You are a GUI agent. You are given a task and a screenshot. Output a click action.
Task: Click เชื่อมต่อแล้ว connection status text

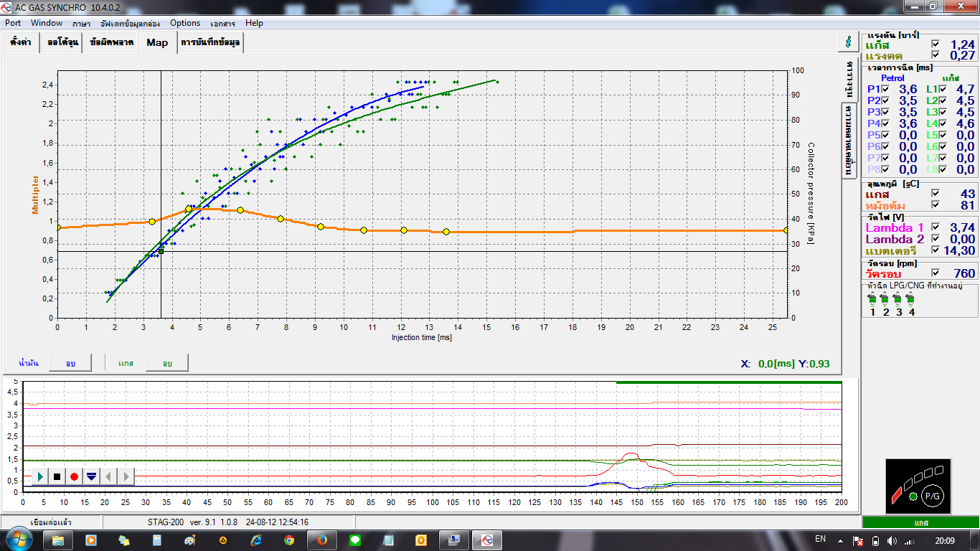coord(52,522)
